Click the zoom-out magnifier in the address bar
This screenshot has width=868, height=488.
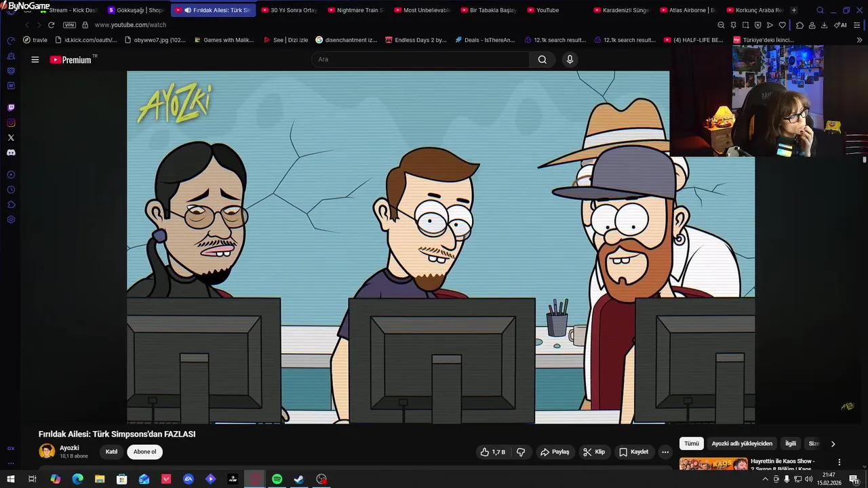[x=721, y=25]
